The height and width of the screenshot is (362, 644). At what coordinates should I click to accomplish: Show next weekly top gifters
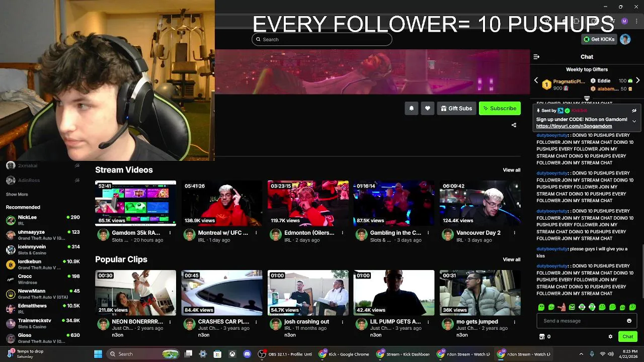tap(637, 80)
